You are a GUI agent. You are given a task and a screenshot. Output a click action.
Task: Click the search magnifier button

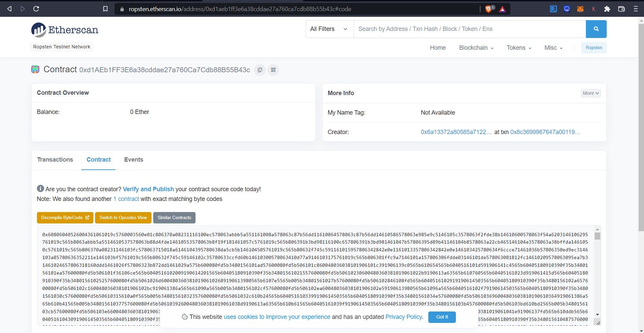[x=596, y=29]
